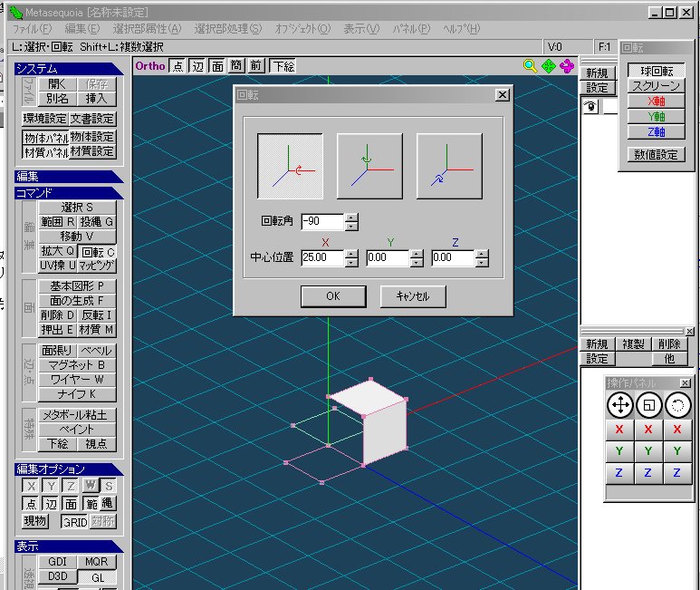Click the center Y input field
This screenshot has height=590, width=700.
tap(388, 257)
